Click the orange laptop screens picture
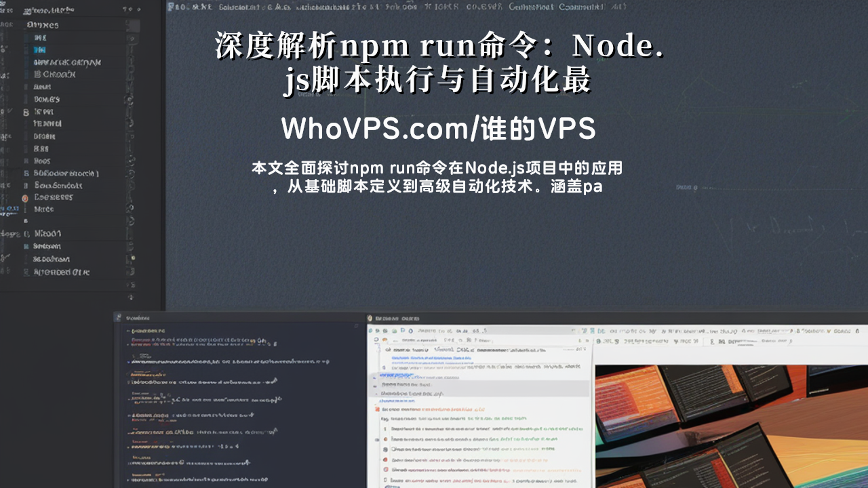The width and height of the screenshot is (868, 488). point(731,426)
